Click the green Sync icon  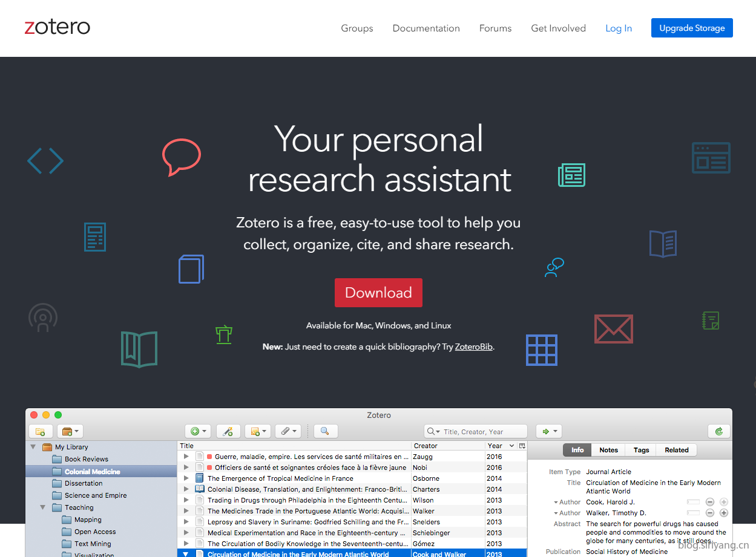click(x=719, y=431)
